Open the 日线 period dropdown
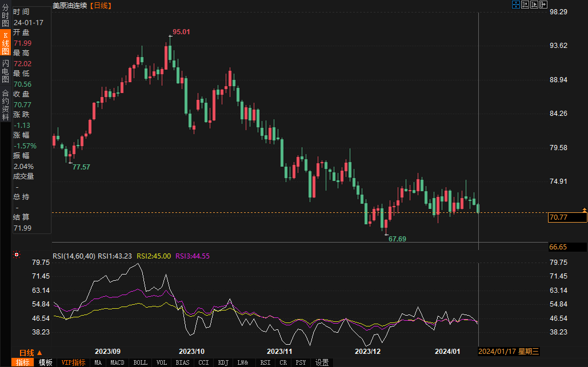Viewport: 588px width, 367px height. tap(27, 352)
